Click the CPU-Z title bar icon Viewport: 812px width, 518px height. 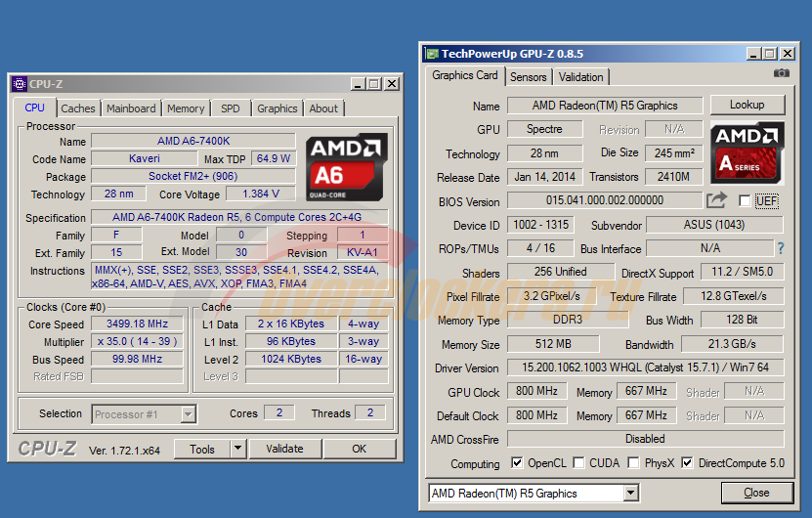[x=20, y=84]
